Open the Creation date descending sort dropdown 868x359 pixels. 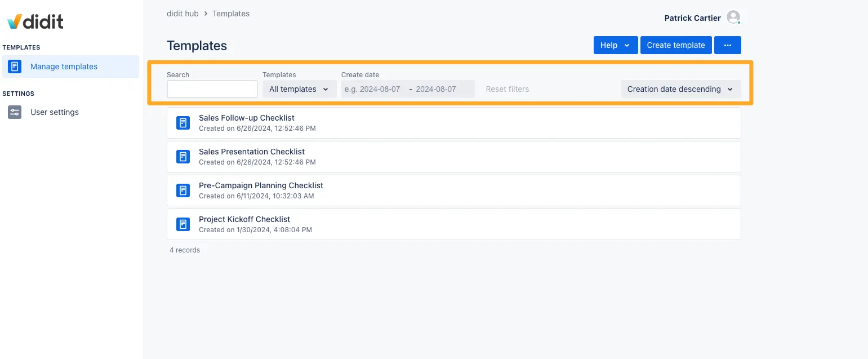(x=681, y=89)
